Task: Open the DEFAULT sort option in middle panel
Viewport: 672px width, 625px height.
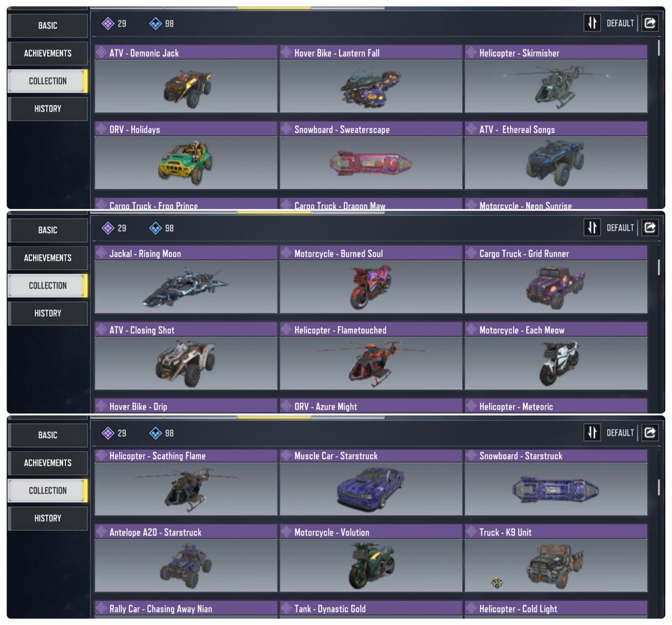Action: [x=620, y=228]
